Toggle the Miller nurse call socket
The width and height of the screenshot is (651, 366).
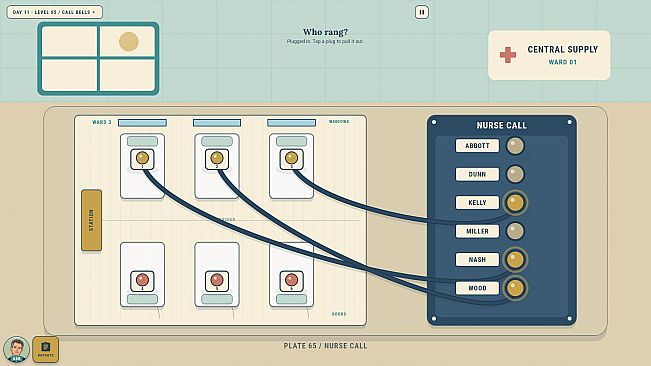point(515,231)
